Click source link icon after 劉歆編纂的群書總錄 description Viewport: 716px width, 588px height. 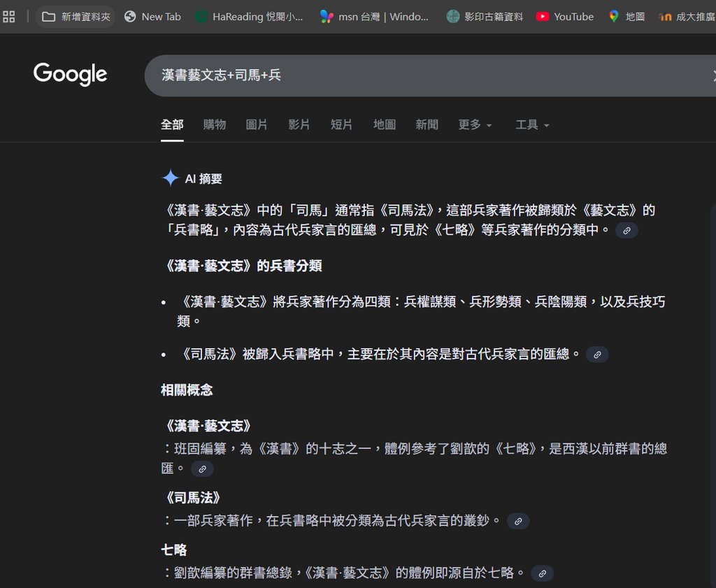click(542, 574)
